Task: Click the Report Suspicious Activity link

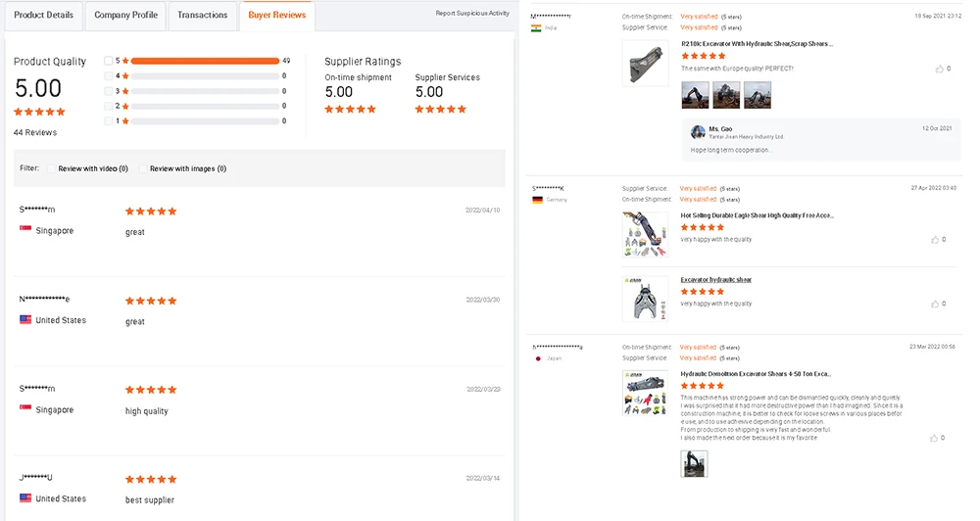Action: [x=472, y=14]
